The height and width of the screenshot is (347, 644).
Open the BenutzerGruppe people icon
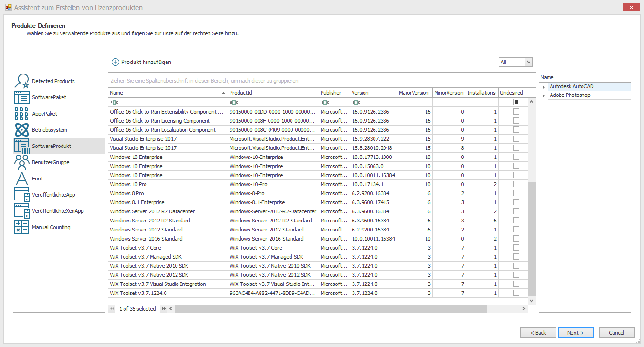[x=21, y=162]
